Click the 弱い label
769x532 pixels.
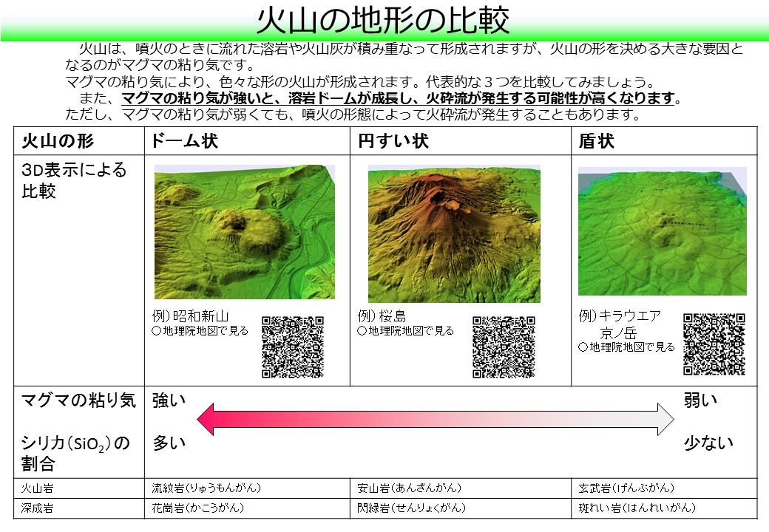701,400
